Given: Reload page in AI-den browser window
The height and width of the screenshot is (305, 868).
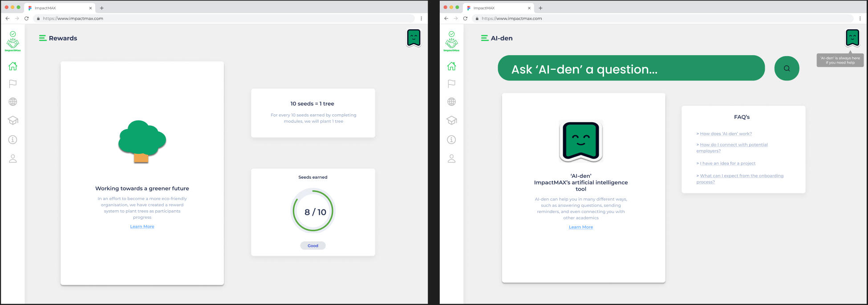Looking at the screenshot, I should tap(465, 19).
